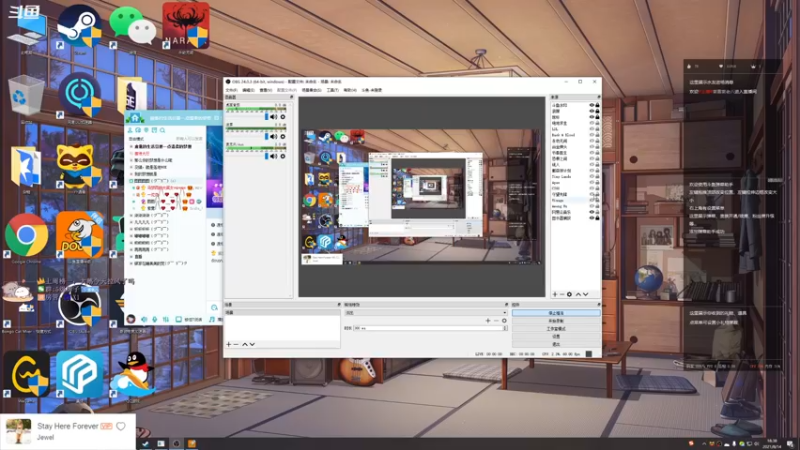
Task: Open the Edit (编辑) menu in OBS
Action: pyautogui.click(x=248, y=90)
